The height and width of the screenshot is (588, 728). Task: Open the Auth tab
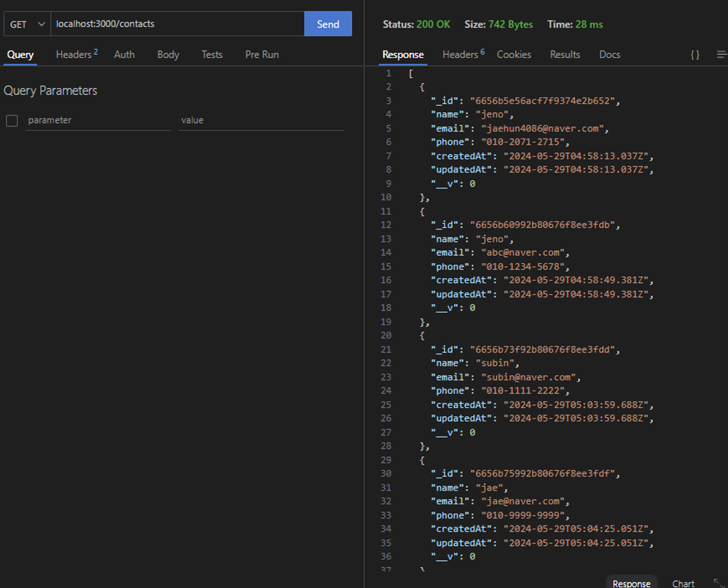[x=124, y=55]
